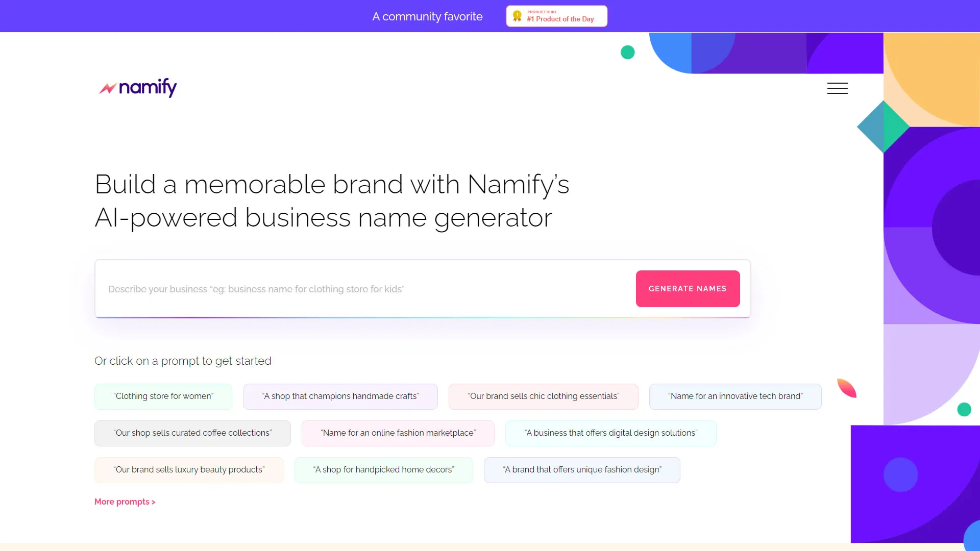The height and width of the screenshot is (551, 980).
Task: Click Generate Names button
Action: pos(688,289)
